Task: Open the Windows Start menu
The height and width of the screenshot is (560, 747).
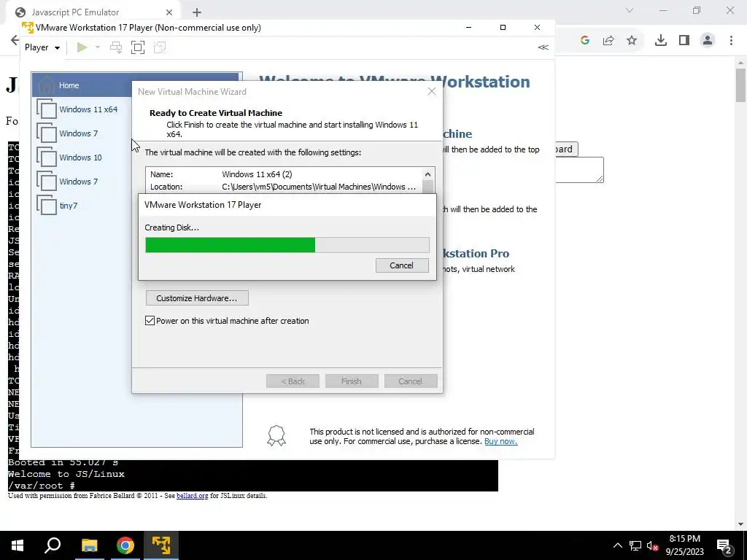Action: 18,545
